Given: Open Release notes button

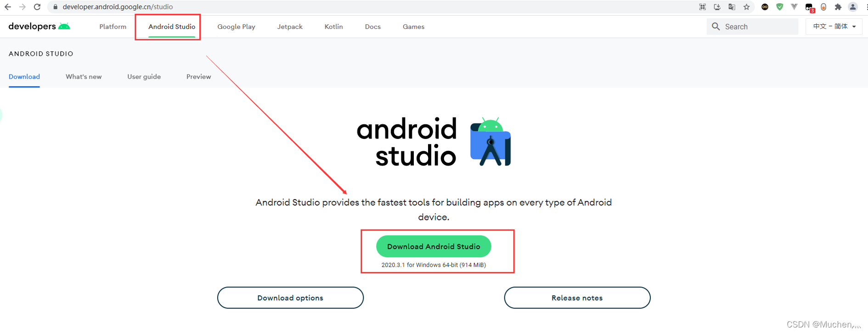Looking at the screenshot, I should click(x=577, y=298).
